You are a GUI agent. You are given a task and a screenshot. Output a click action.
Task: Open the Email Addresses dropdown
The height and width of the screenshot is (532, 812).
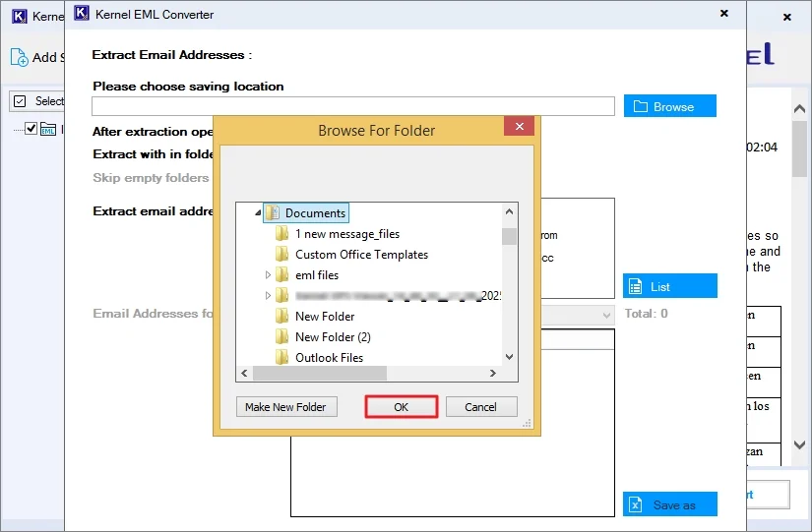click(x=606, y=314)
